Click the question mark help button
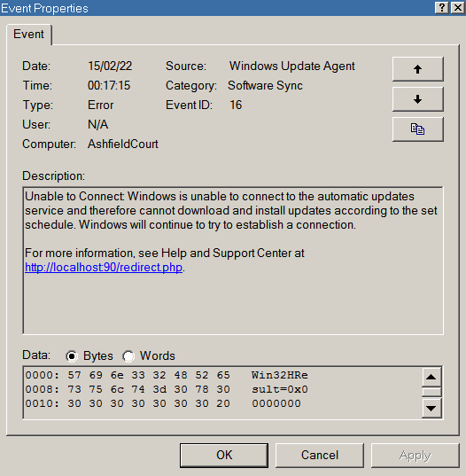The image size is (466, 476). 442,7
